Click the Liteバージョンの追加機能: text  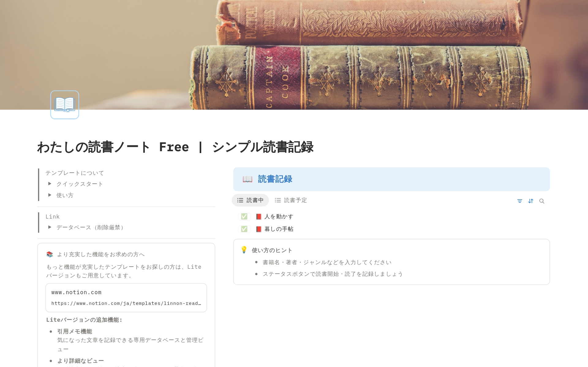[84, 320]
